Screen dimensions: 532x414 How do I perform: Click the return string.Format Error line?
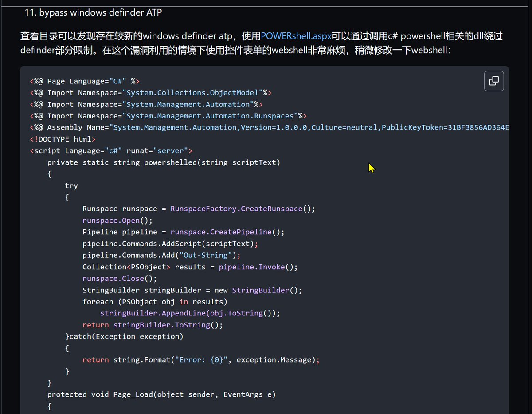(201, 360)
